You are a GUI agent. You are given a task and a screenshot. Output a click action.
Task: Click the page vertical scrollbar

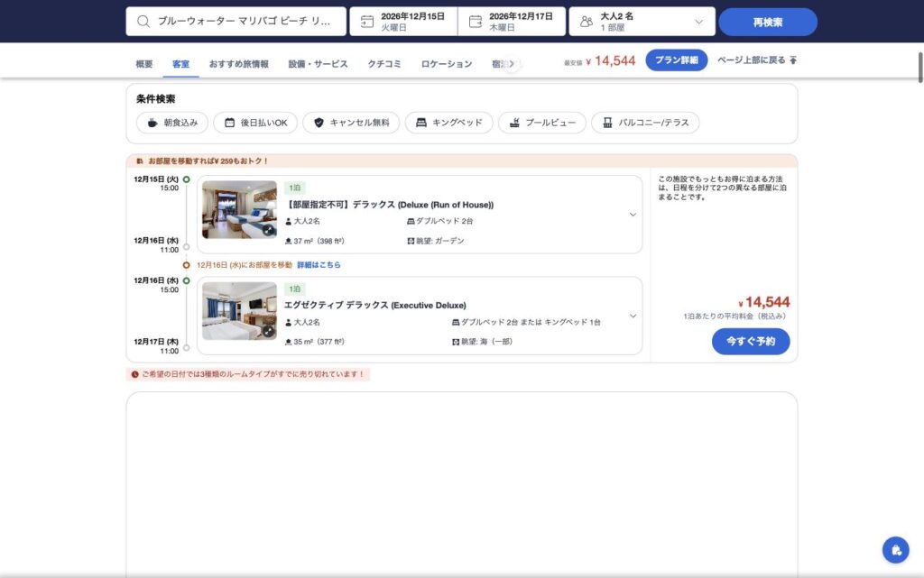[x=919, y=67]
